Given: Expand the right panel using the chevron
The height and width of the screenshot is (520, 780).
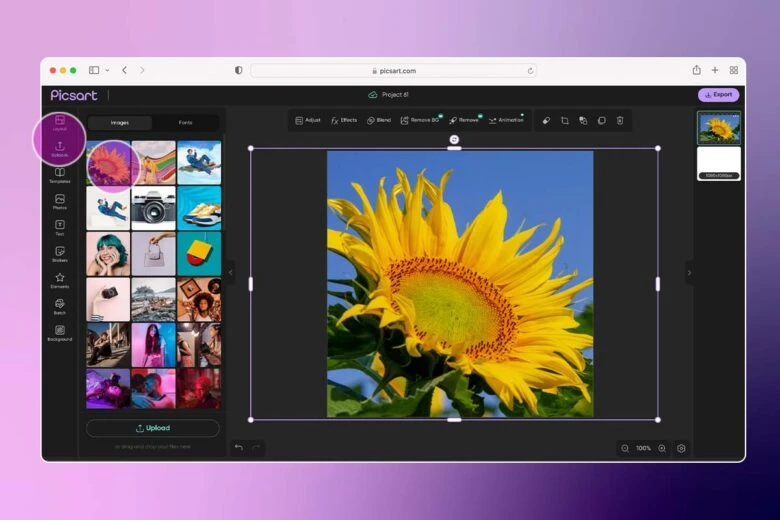Looking at the screenshot, I should pos(689,272).
